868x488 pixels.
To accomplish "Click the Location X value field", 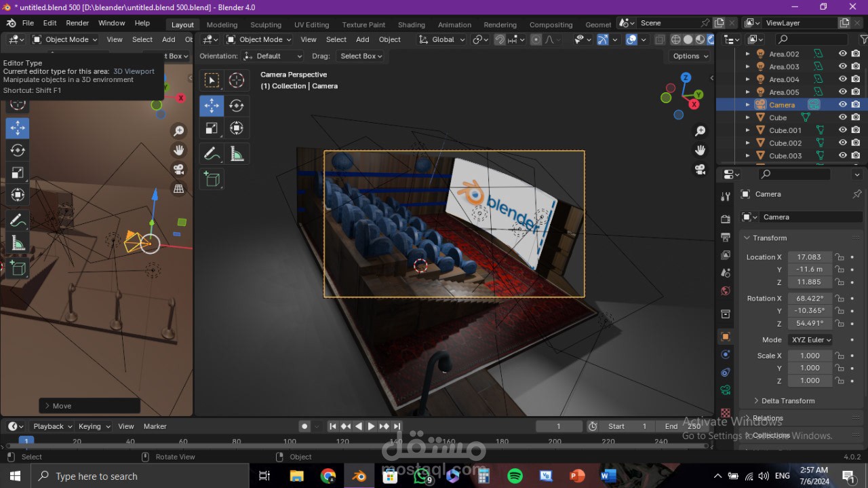I will (810, 257).
